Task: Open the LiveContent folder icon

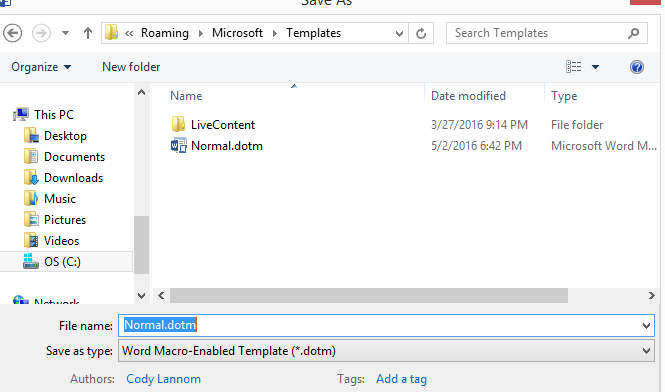Action: [178, 125]
